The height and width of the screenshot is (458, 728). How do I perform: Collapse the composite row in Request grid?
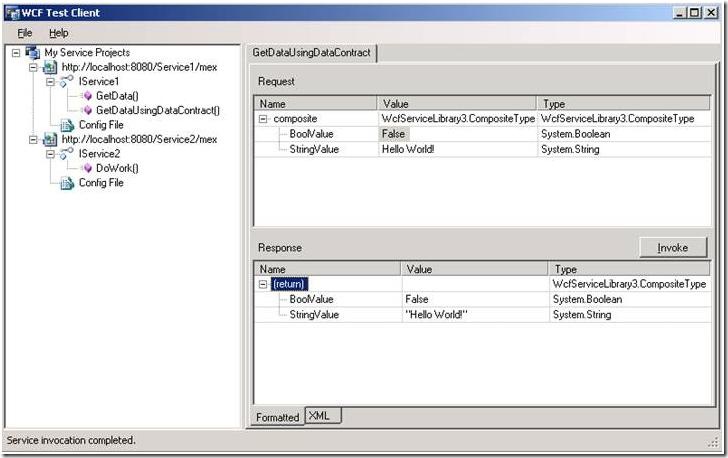pyautogui.click(x=263, y=119)
